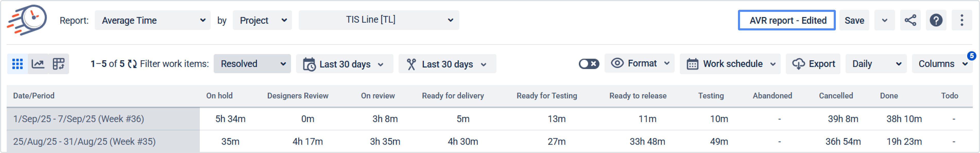Screen dimensions: 980x153
Task: Switch to chart view
Action: pyautogui.click(x=38, y=64)
